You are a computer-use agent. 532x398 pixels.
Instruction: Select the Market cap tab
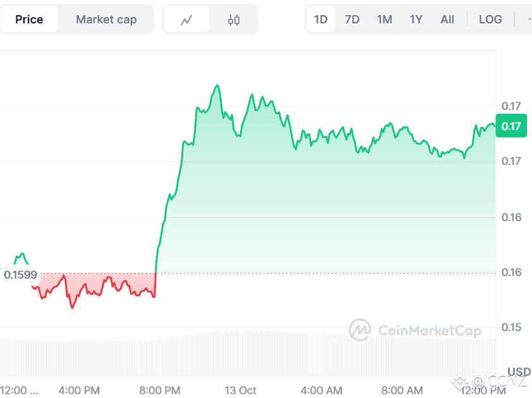pyautogui.click(x=106, y=20)
